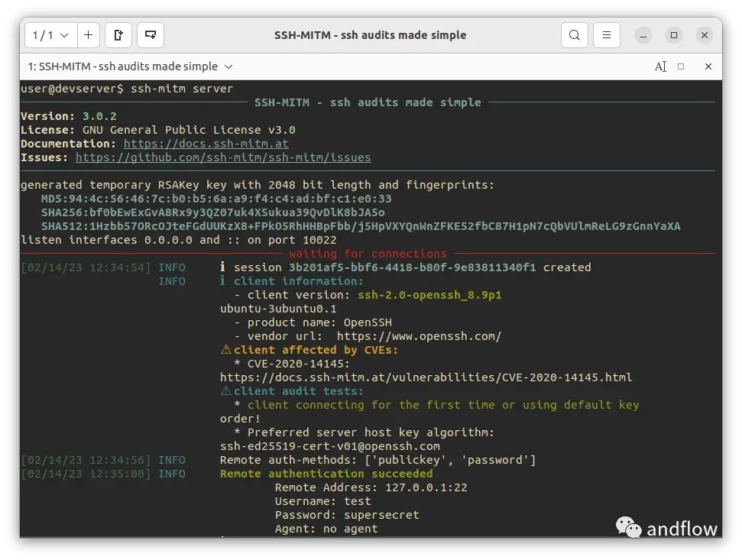Click the Remote auth-methods line

pos(377,460)
